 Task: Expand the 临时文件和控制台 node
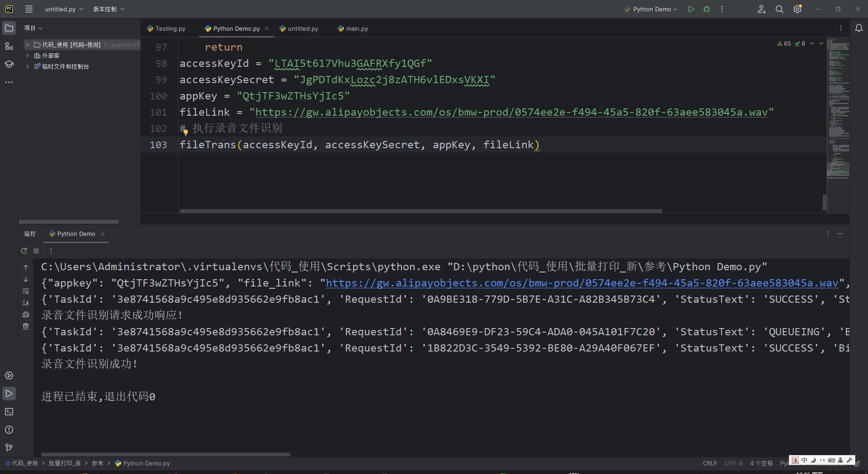tap(28, 66)
